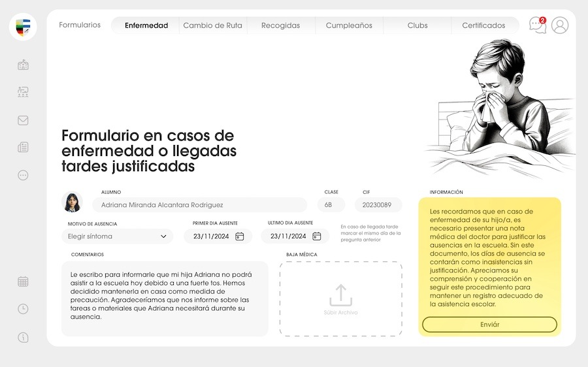Select the Certificados tab

[483, 25]
